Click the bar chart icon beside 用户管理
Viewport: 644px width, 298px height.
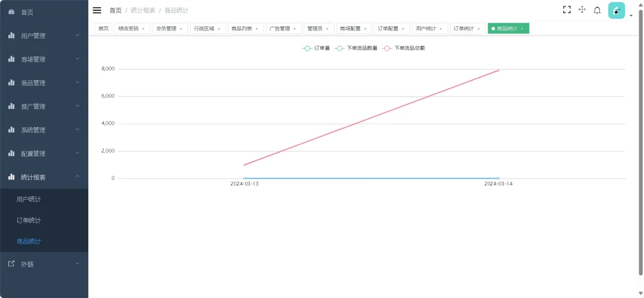pyautogui.click(x=11, y=36)
